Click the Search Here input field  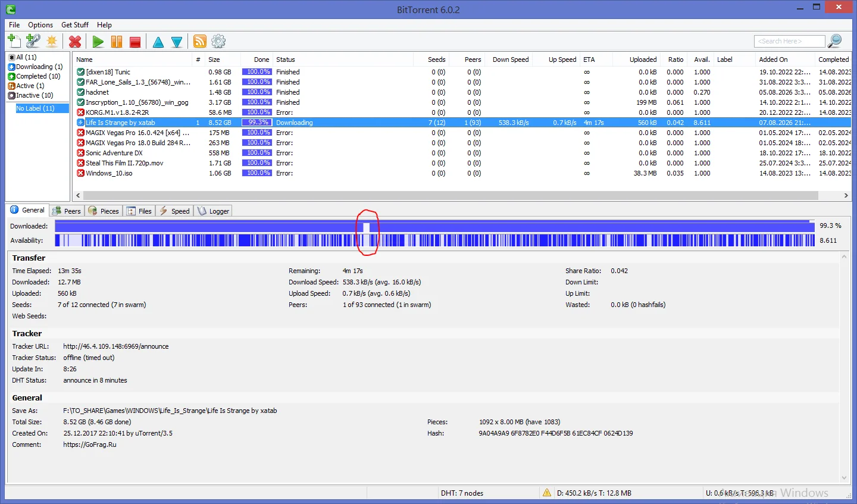(x=789, y=41)
